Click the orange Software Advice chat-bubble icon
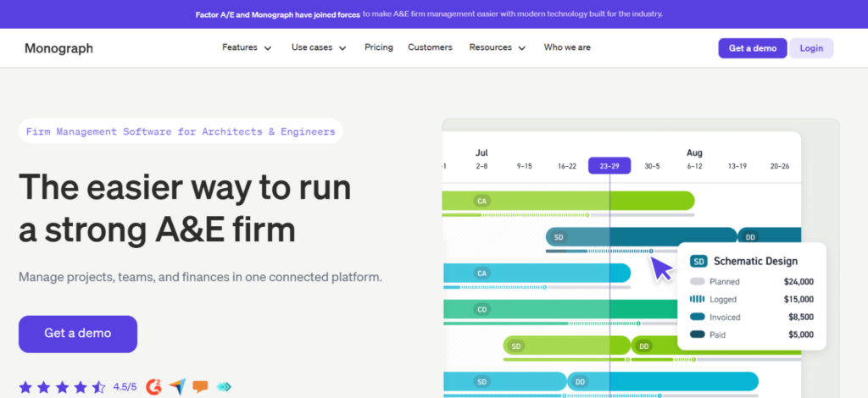Screen dimensions: 868x398 coord(200,386)
